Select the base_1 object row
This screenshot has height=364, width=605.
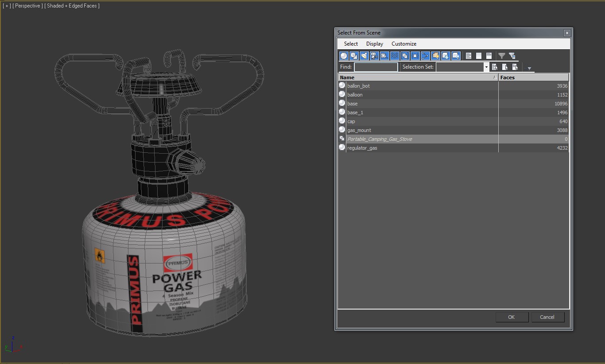pyautogui.click(x=454, y=112)
